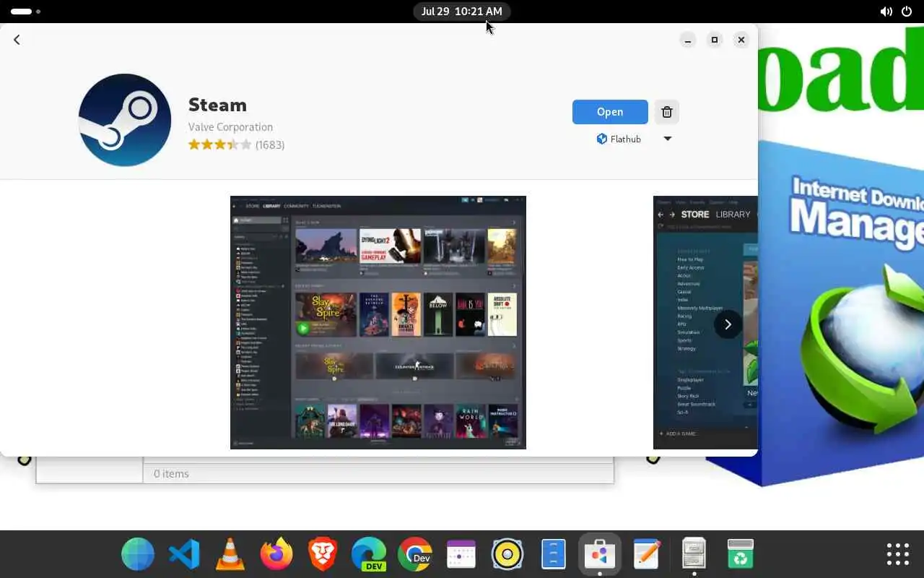The image size is (924, 578).
Task: Click the Software store icon in the dock
Action: click(600, 555)
